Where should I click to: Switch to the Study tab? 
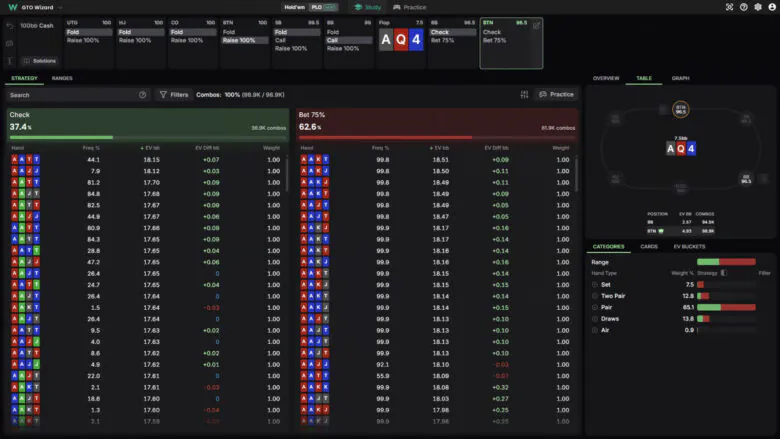(x=368, y=7)
